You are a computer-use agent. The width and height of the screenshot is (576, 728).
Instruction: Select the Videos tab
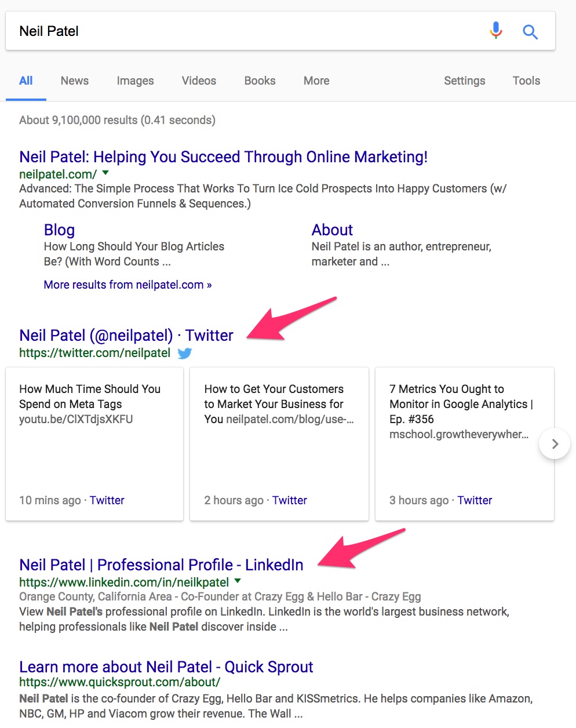tap(199, 81)
